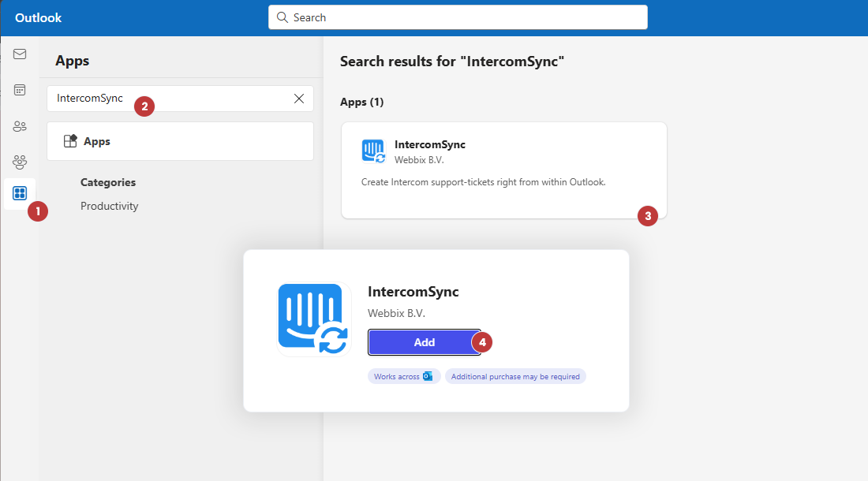Open the Mail icon in sidebar
Image resolution: width=868 pixels, height=481 pixels.
tap(20, 54)
